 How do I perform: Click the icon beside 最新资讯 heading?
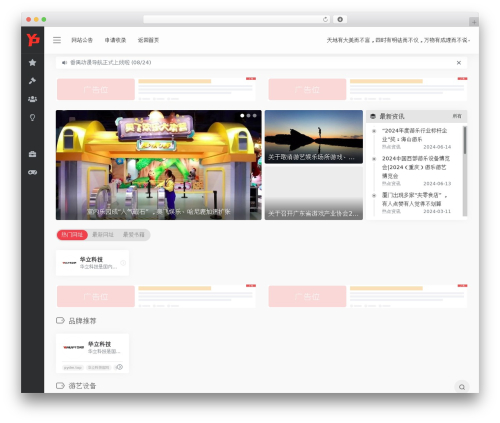click(x=373, y=116)
